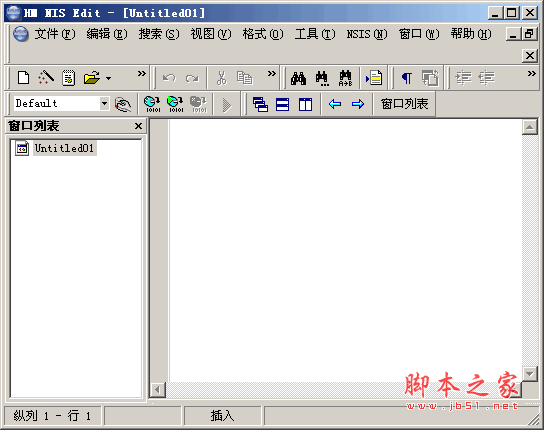Open the 窗口(W) menu
This screenshot has width=545, height=431.
click(x=419, y=34)
